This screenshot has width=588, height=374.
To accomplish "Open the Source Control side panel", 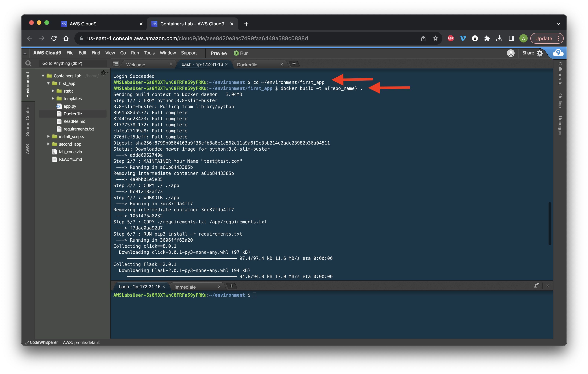I will point(28,121).
